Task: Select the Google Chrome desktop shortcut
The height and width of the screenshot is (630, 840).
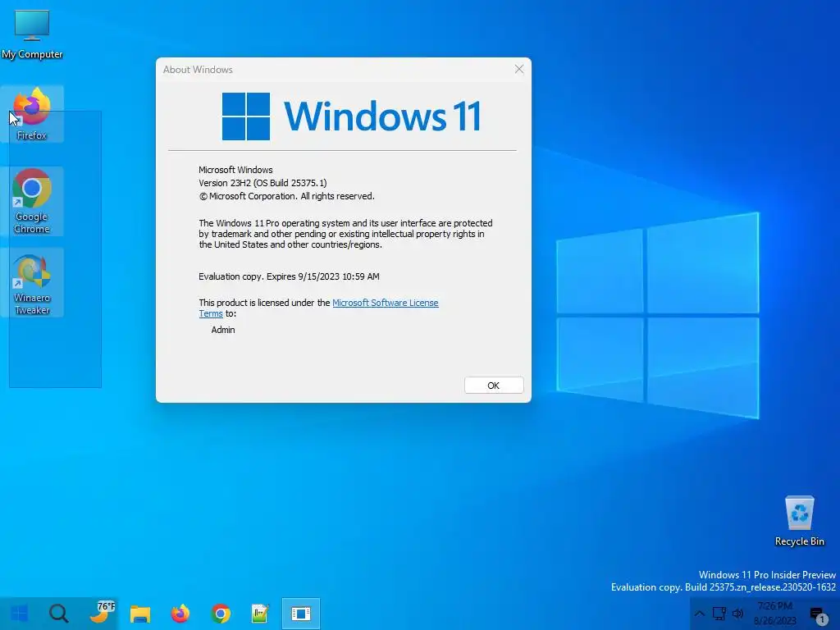Action: pos(32,202)
